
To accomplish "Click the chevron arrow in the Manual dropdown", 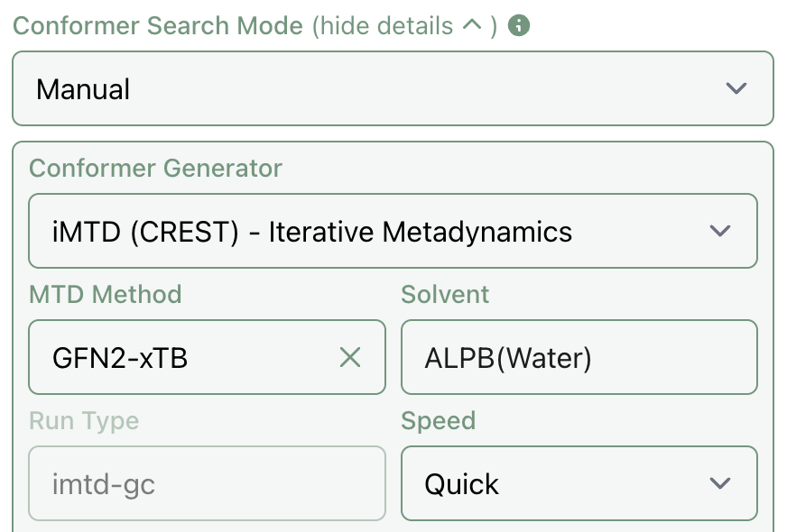I will (x=736, y=88).
